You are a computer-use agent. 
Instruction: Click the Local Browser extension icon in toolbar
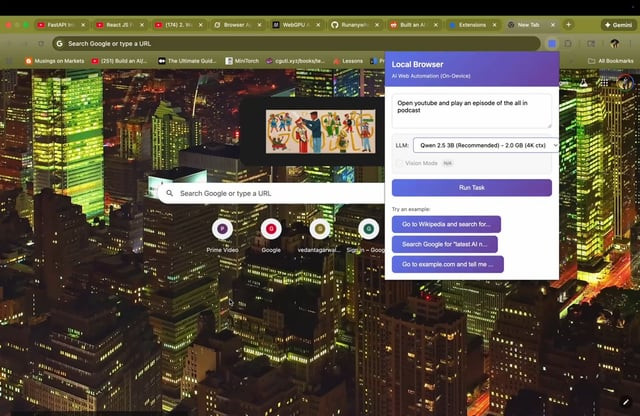[x=552, y=44]
